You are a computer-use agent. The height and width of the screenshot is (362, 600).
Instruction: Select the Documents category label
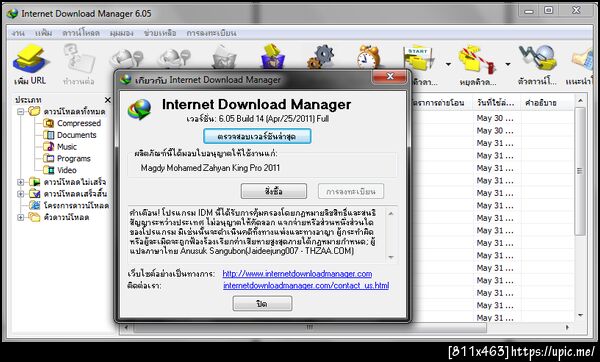point(77,135)
